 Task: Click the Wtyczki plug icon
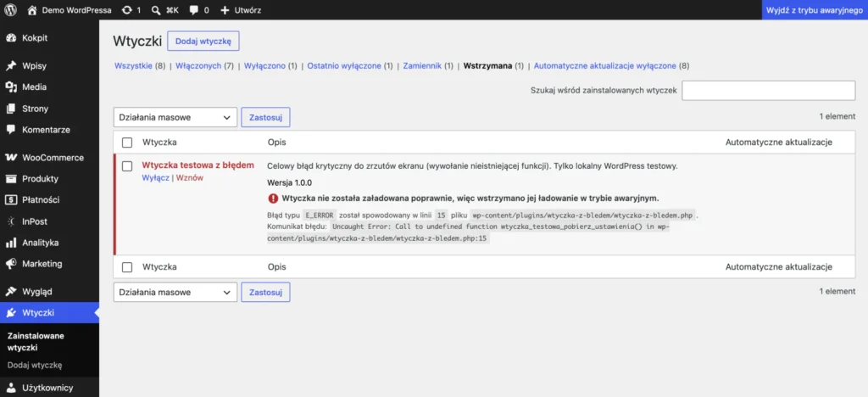pos(10,313)
